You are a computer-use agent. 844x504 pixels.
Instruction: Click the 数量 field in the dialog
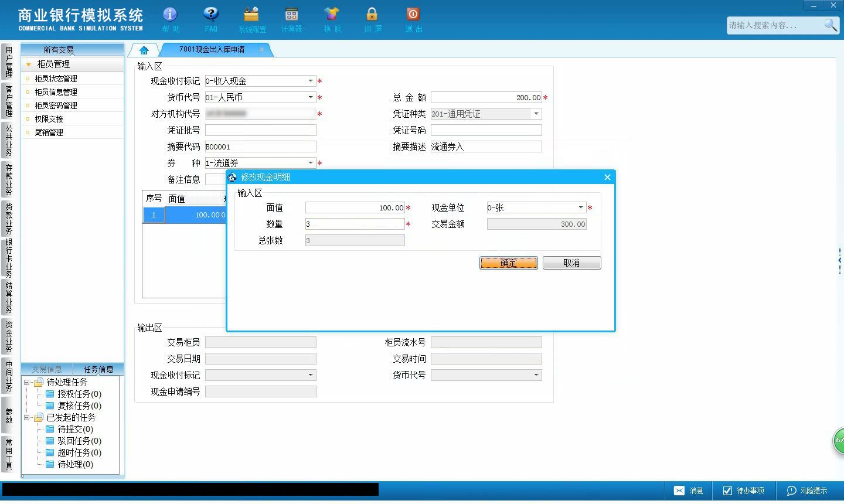click(x=355, y=224)
